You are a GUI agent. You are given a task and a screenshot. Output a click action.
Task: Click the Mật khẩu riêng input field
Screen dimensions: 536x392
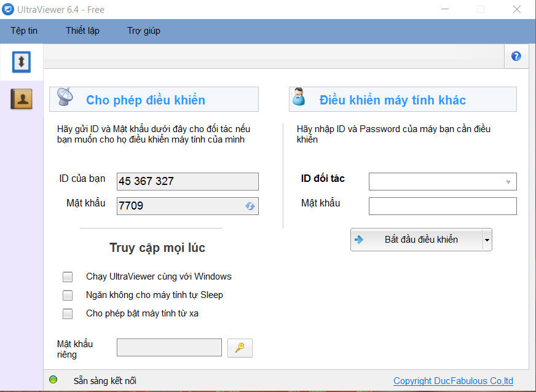point(169,348)
